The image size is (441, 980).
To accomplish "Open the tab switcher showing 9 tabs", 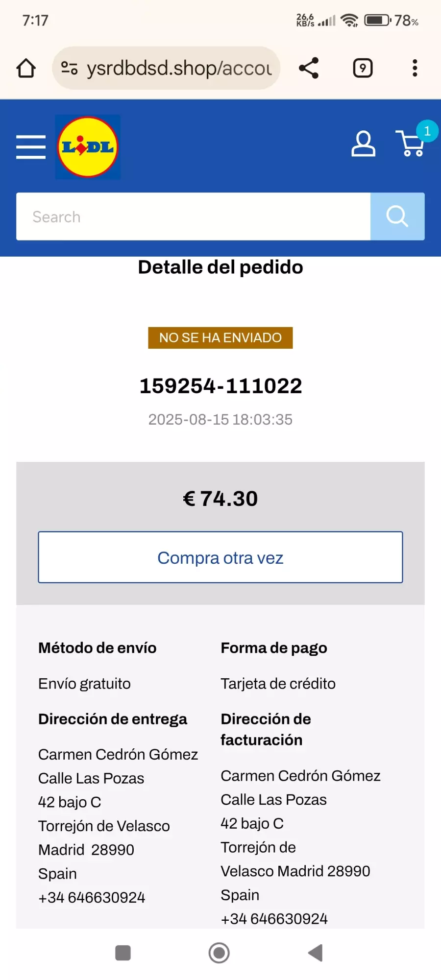I will coord(363,68).
